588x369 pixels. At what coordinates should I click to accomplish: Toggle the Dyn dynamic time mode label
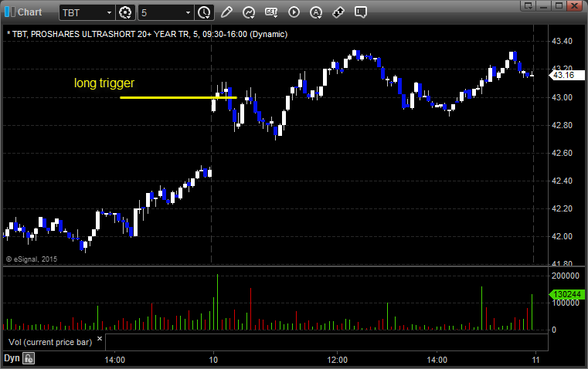click(12, 358)
